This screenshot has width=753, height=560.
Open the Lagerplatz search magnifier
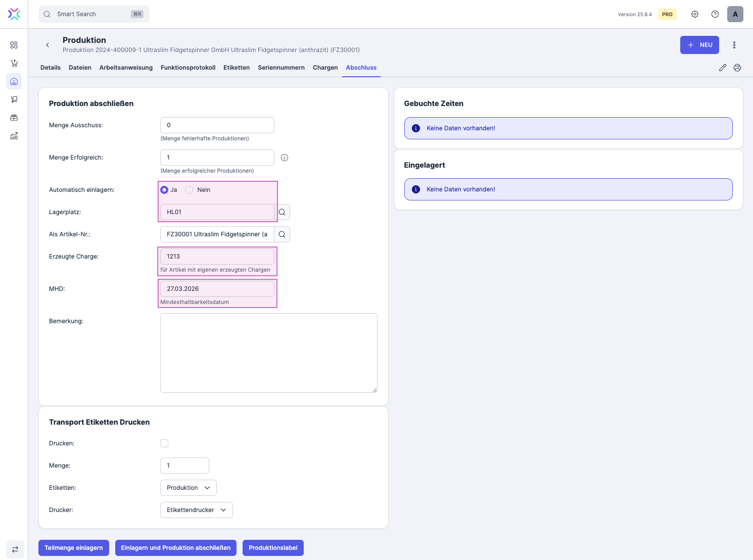click(282, 212)
